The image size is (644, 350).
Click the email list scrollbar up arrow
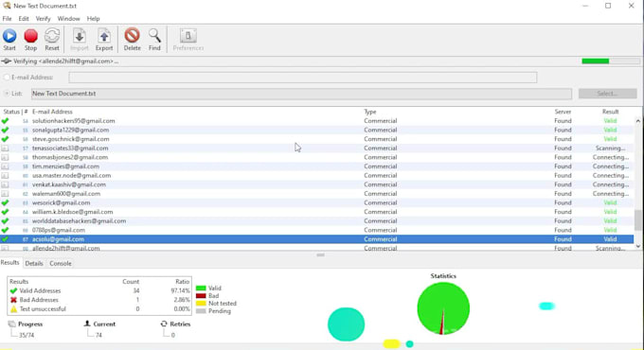[x=637, y=121]
